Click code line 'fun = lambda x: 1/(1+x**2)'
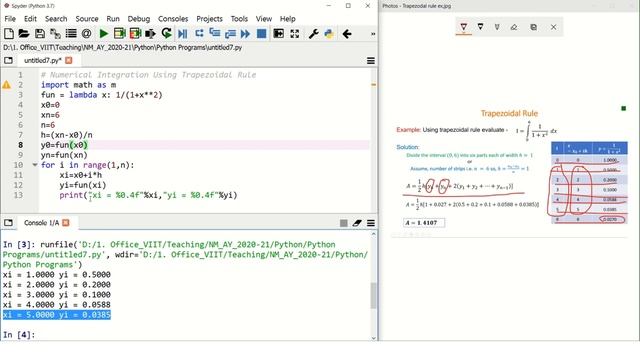 [101, 95]
